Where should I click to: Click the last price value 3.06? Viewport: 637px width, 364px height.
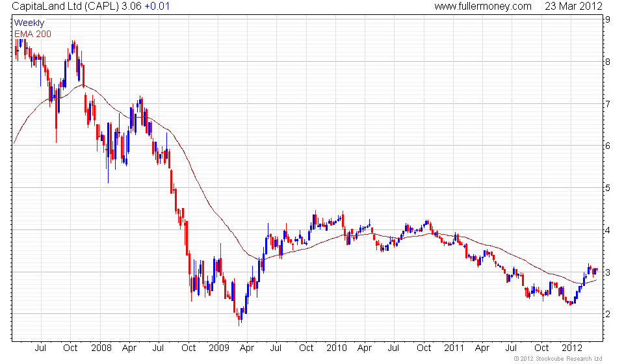pyautogui.click(x=131, y=6)
